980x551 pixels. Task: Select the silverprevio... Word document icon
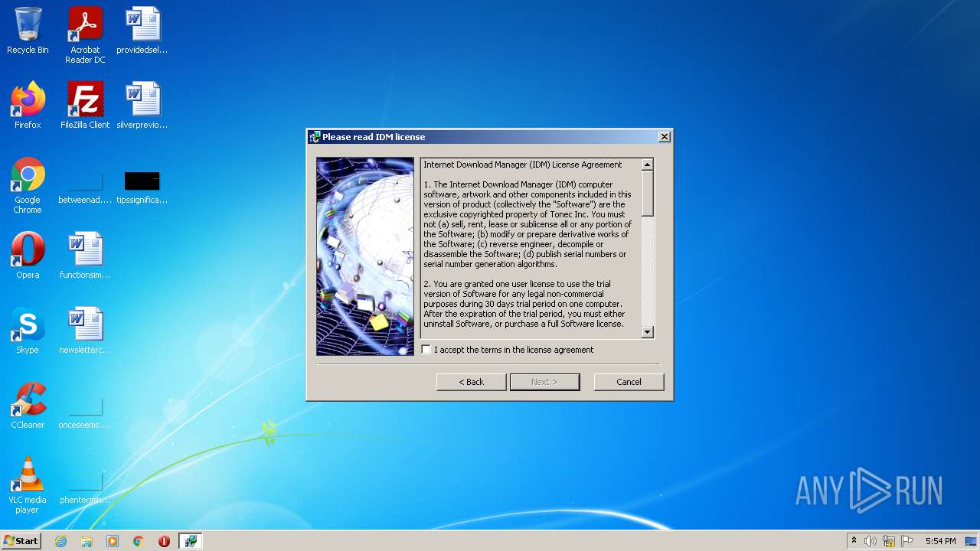coord(142,106)
